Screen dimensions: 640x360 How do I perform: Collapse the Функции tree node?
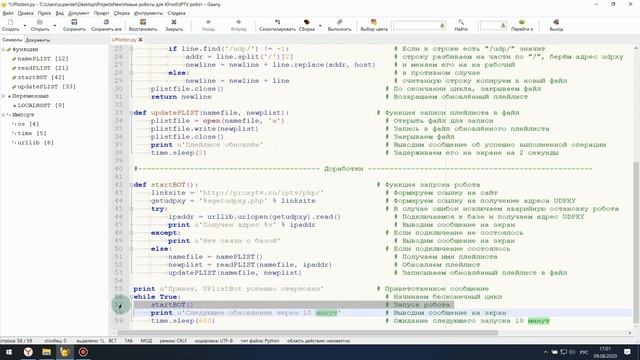coord(4,49)
